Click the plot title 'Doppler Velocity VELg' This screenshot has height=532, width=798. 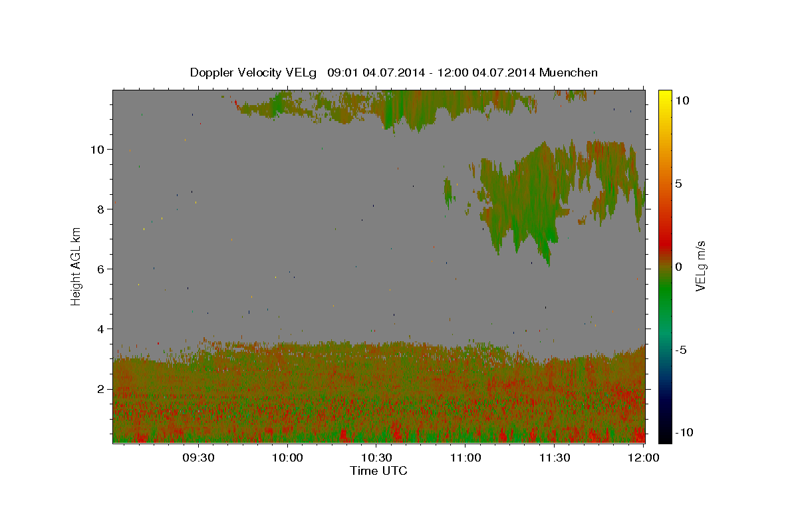(254, 72)
